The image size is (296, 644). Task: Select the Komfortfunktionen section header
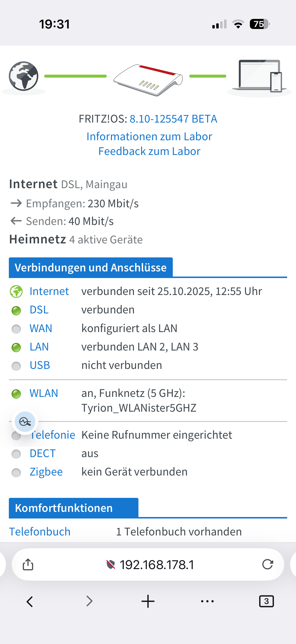coord(74,508)
